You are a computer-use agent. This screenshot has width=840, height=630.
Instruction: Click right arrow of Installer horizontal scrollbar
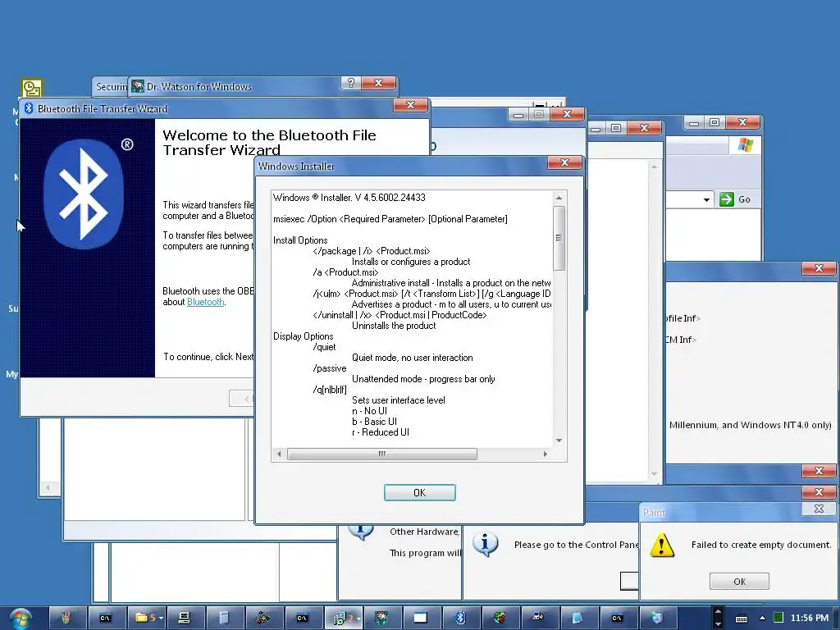pos(546,454)
